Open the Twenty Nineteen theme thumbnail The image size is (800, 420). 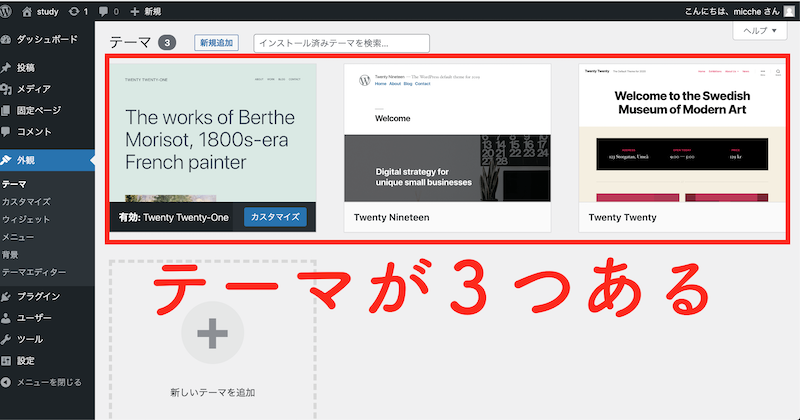(447, 133)
